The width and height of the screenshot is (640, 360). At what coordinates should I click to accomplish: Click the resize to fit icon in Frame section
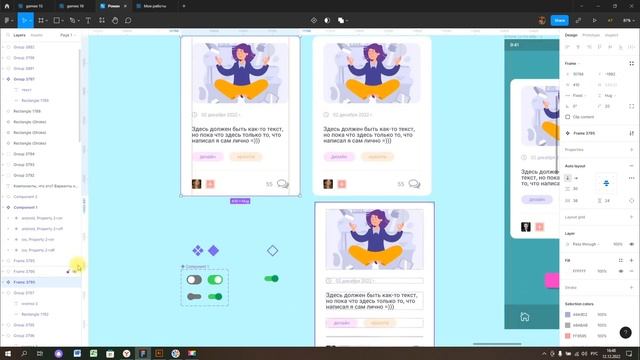[631, 63]
